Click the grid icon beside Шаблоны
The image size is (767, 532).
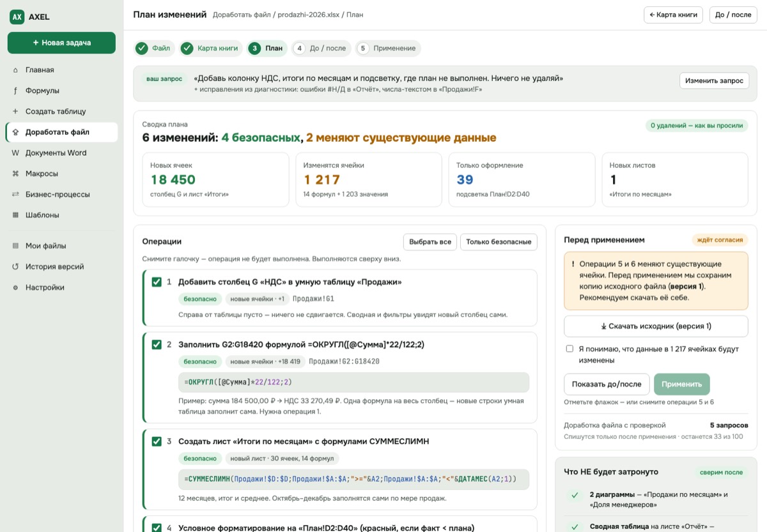15,215
